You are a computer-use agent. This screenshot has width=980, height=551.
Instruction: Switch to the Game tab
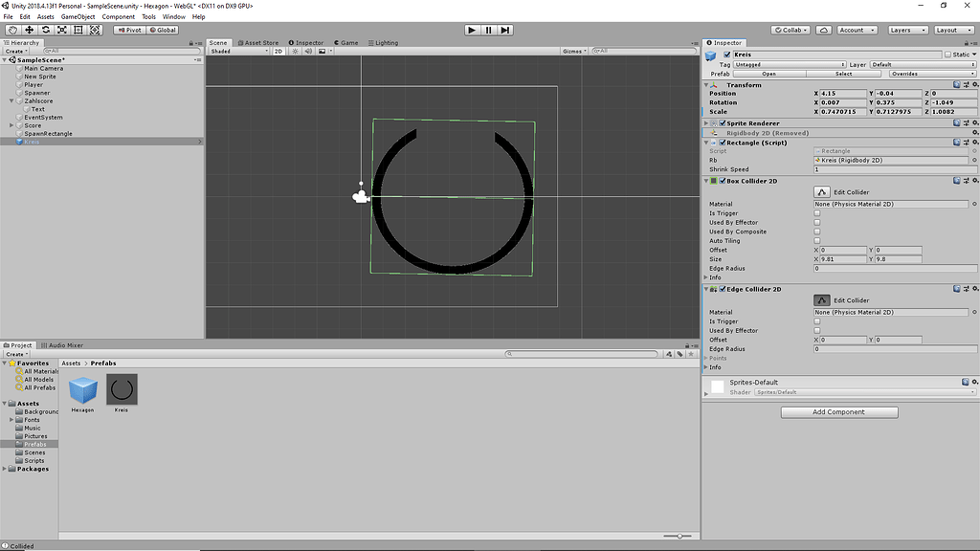346,42
